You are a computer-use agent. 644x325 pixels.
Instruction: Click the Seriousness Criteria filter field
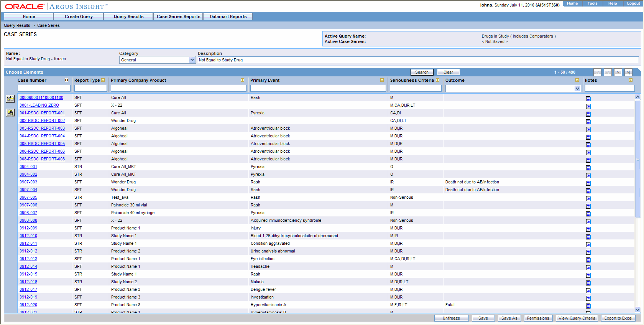pos(416,88)
